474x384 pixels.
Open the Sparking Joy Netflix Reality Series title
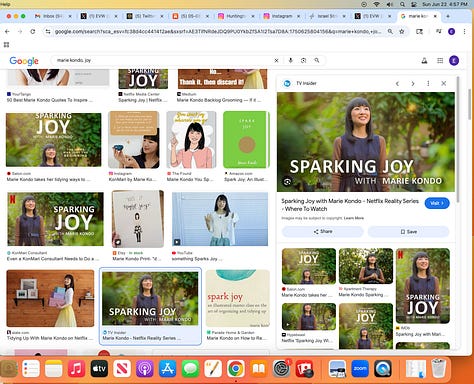coord(350,205)
